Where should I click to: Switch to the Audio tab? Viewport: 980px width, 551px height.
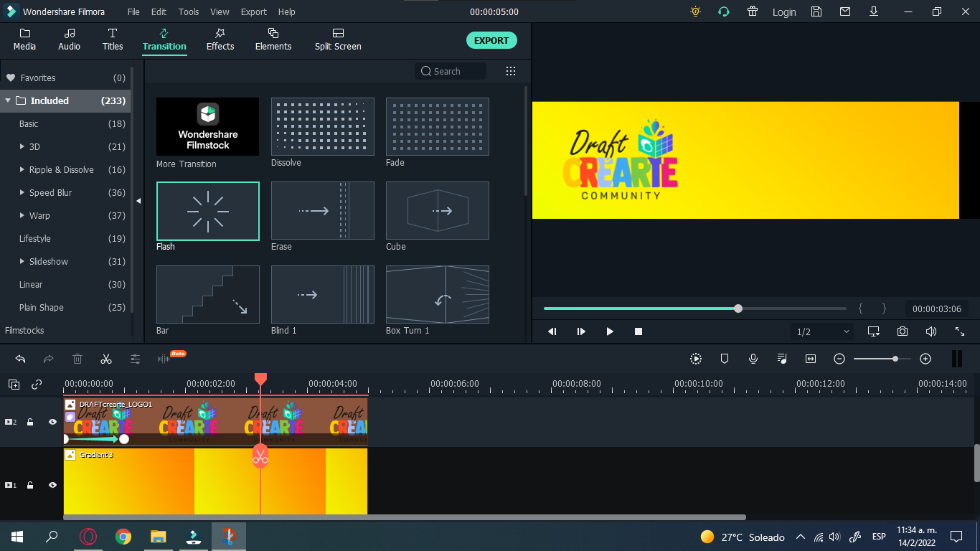coord(69,40)
